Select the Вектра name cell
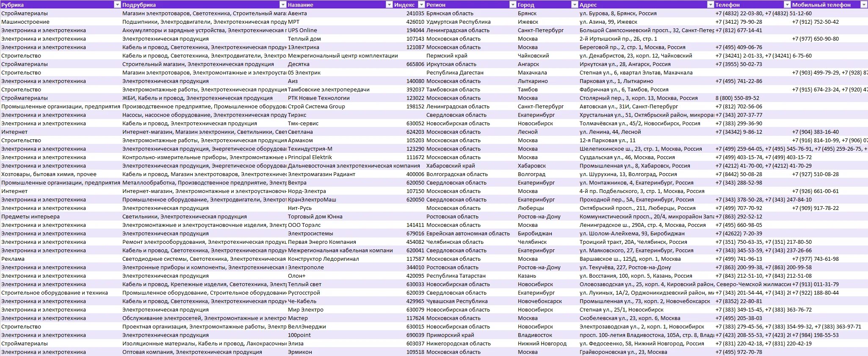868x356 pixels. click(x=340, y=182)
